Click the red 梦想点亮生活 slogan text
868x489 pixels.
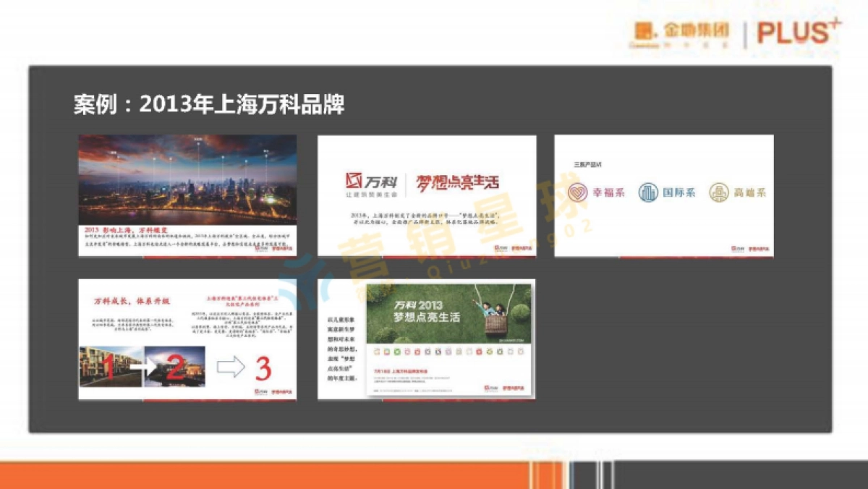pyautogui.click(x=457, y=182)
